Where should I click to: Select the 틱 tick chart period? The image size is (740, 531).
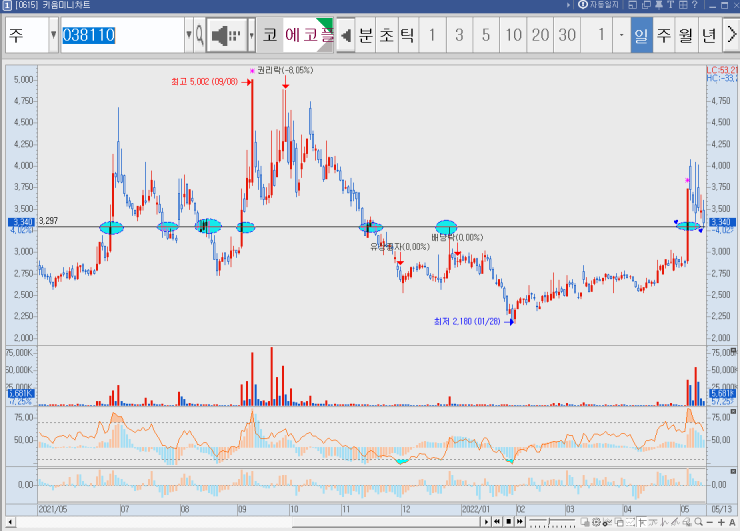tap(407, 35)
